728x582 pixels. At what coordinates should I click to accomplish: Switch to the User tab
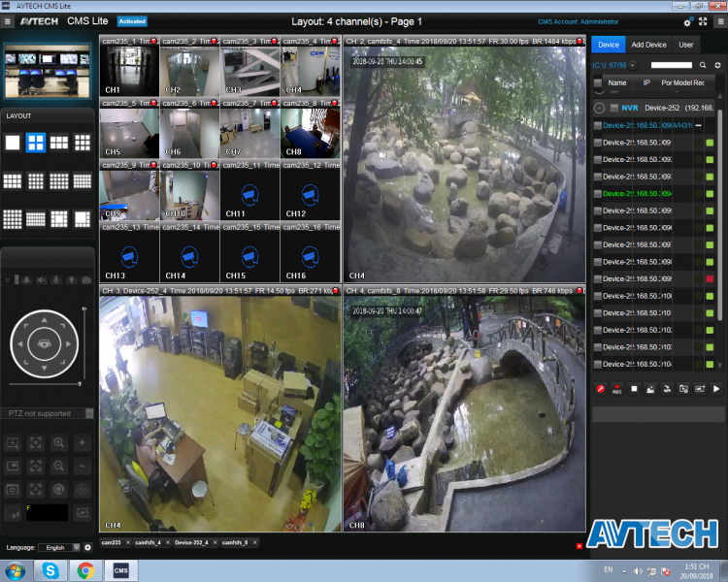[685, 45]
